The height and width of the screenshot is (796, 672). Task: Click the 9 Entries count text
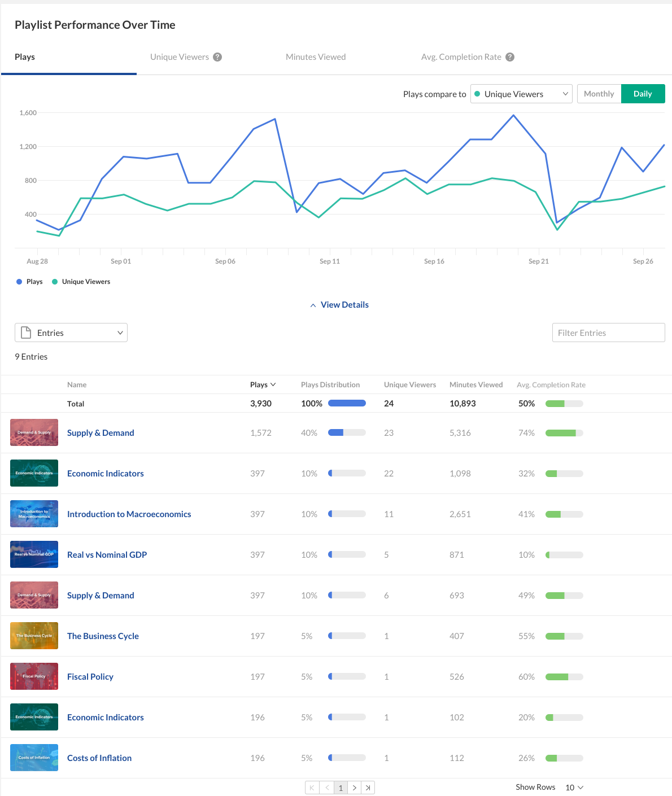click(x=31, y=357)
